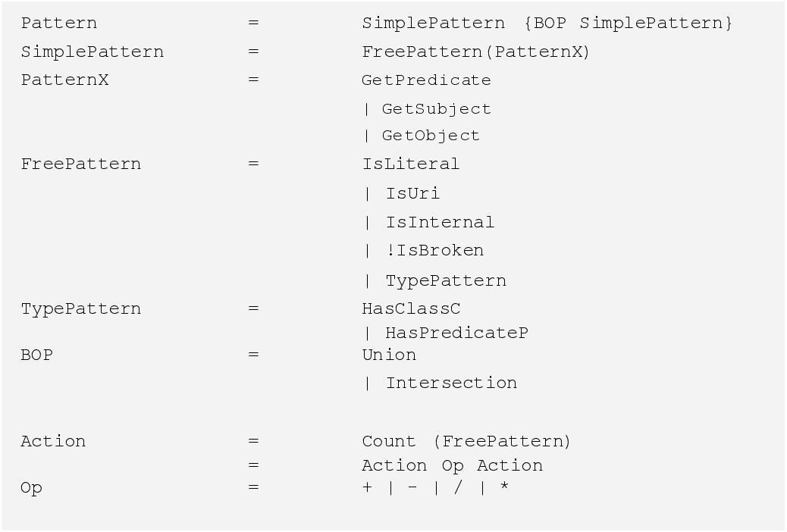Viewport: 787px width, 532px height.
Task: Click the plus operator symbol
Action: [x=367, y=487]
